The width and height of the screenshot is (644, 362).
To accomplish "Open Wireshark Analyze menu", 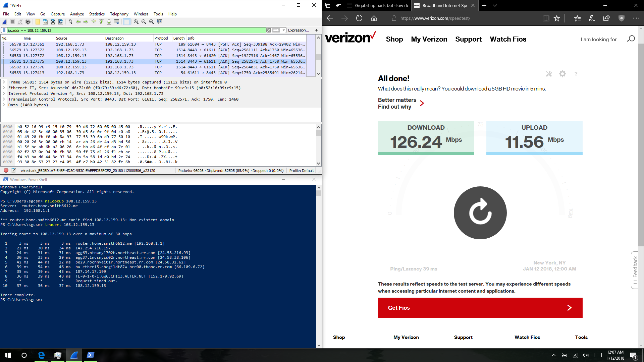I will [77, 14].
